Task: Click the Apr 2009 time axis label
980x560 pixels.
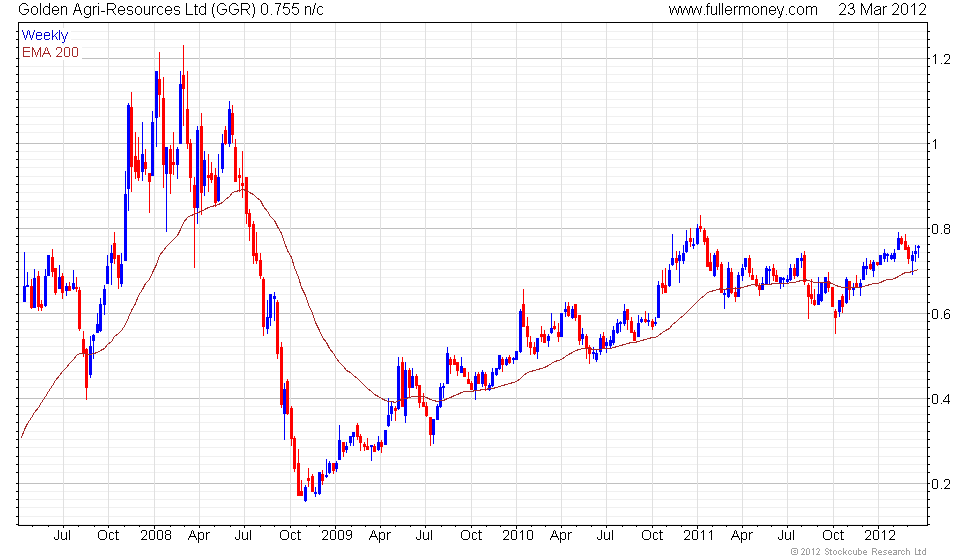Action: (x=380, y=536)
